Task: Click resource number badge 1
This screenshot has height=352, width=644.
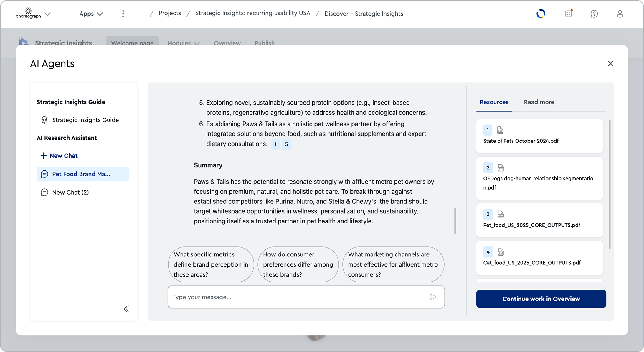Action: coord(488,130)
